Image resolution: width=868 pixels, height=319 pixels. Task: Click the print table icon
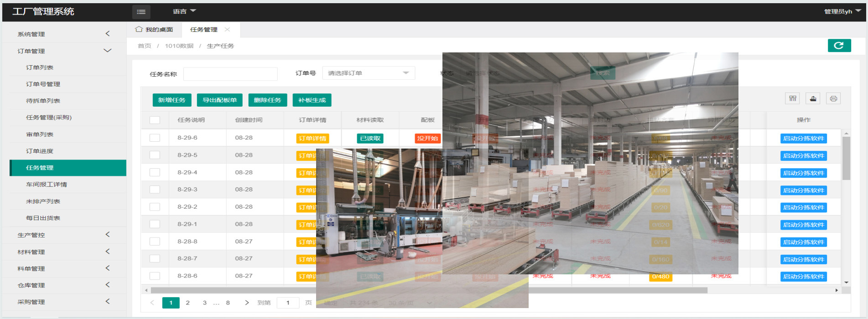pyautogui.click(x=833, y=98)
